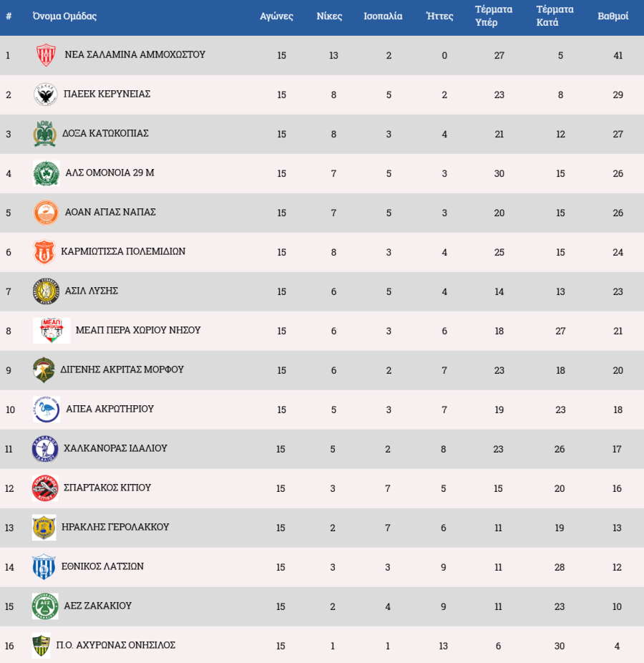Click the Εθνικός Λατσιών striped badge

point(44,567)
